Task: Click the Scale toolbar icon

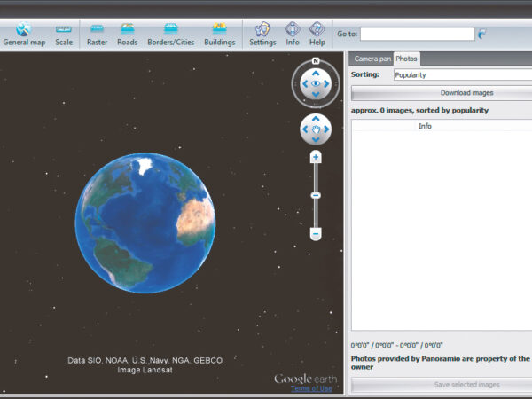Action: click(x=64, y=34)
